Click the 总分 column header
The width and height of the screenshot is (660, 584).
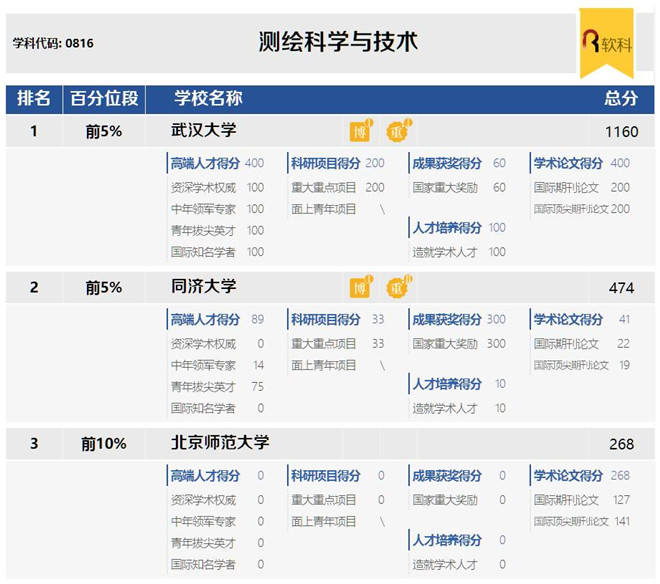(x=621, y=99)
